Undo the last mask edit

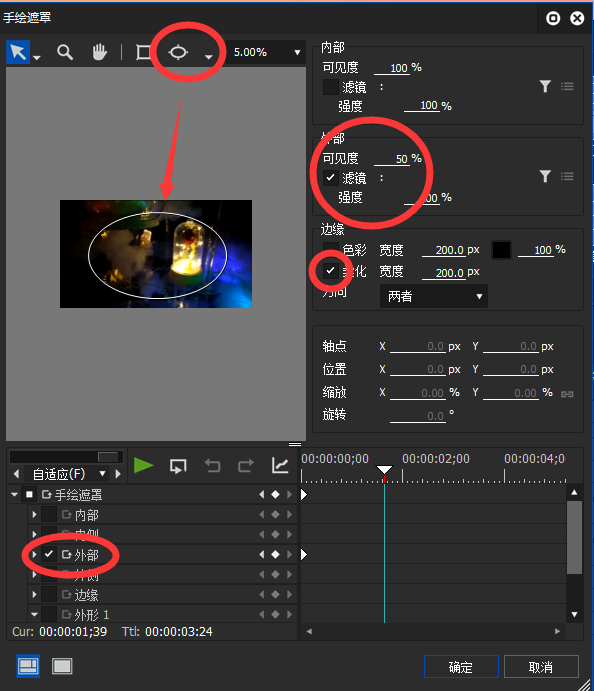coord(212,465)
